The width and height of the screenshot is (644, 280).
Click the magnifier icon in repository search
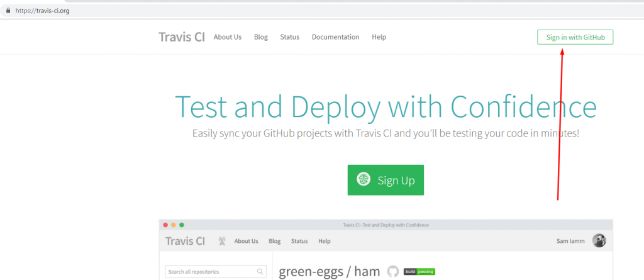[x=260, y=271]
